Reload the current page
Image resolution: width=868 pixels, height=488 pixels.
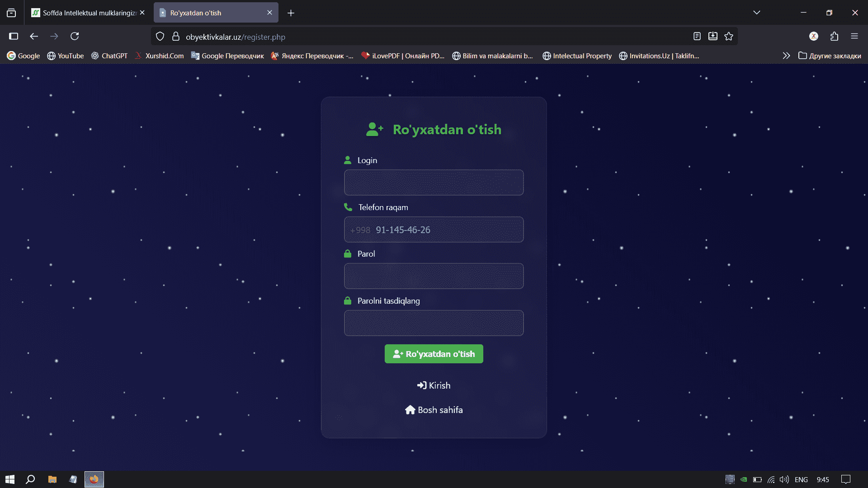(x=75, y=36)
